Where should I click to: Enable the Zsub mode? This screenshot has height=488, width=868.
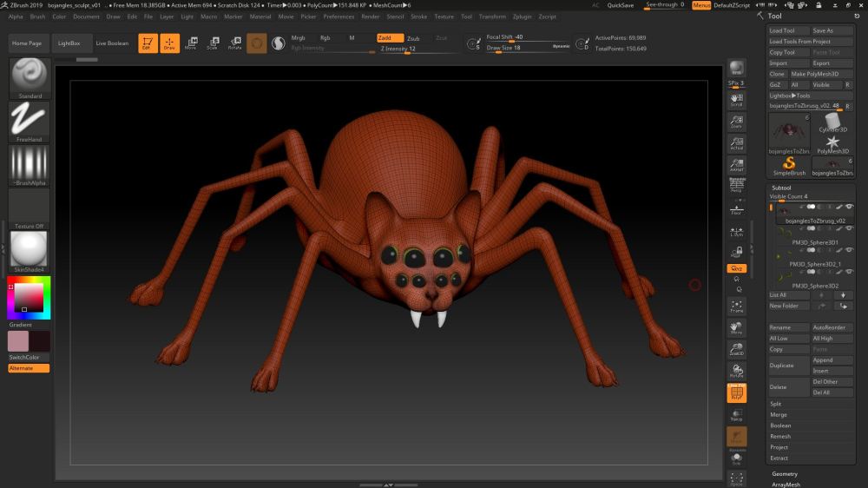tap(413, 38)
